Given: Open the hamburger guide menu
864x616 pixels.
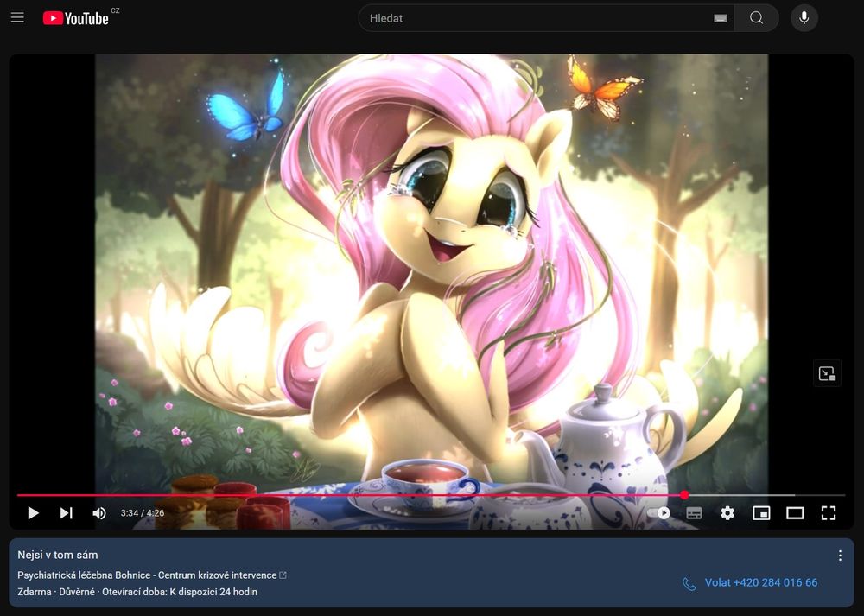Looking at the screenshot, I should coord(17,17).
